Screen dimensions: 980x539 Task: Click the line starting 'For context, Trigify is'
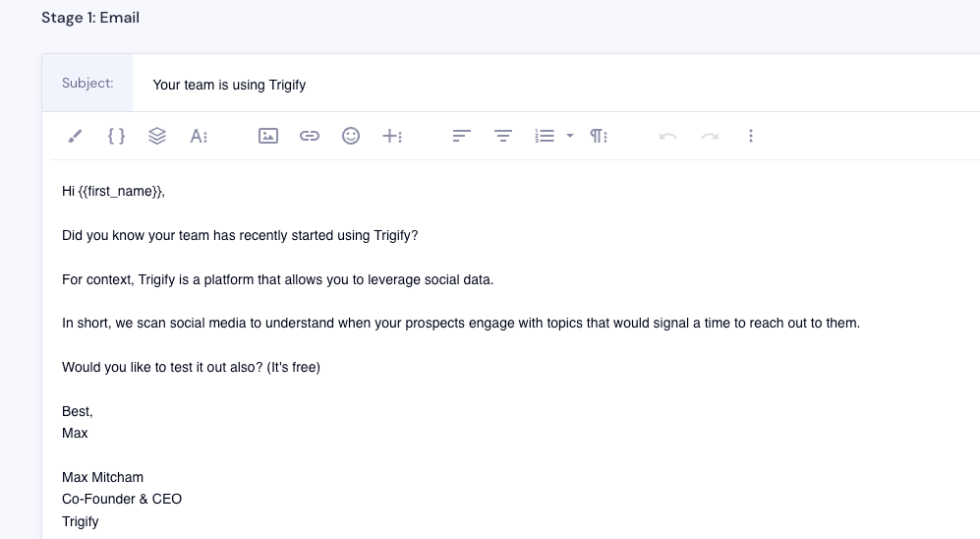click(x=277, y=279)
